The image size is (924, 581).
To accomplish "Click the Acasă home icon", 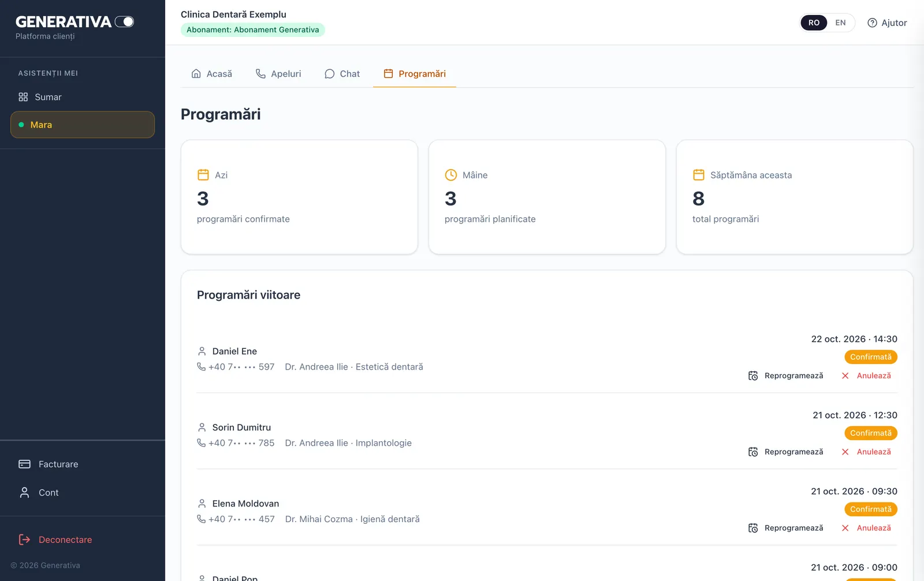I will (196, 74).
